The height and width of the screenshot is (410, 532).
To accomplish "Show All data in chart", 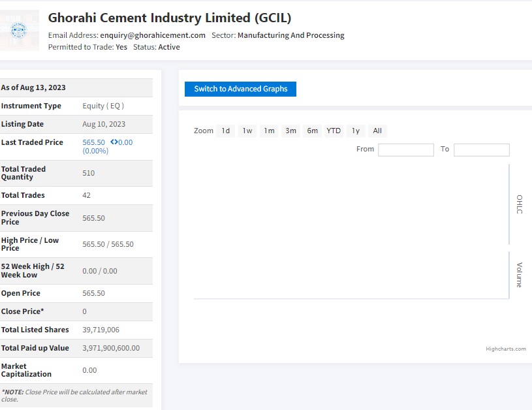I will click(377, 131).
